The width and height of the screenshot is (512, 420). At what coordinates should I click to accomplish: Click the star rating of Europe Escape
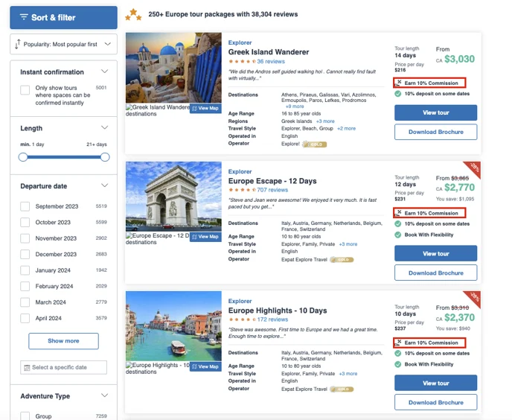[x=242, y=190]
